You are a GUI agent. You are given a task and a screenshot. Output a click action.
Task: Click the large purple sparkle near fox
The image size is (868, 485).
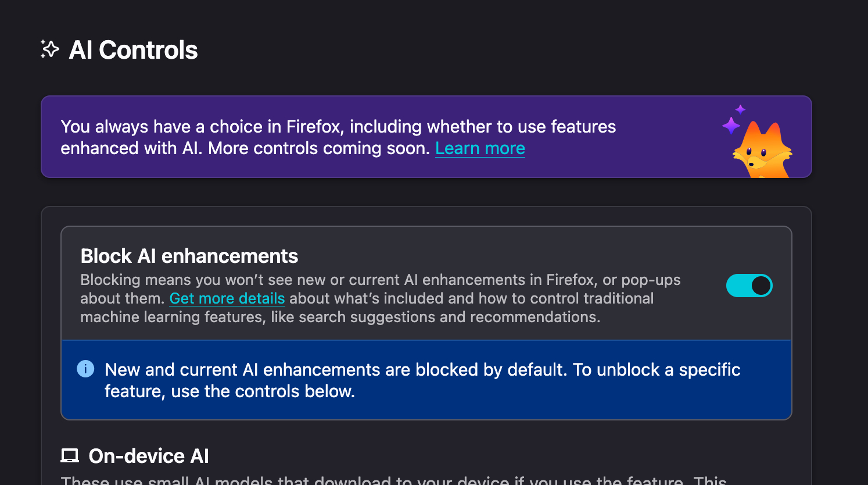pos(731,125)
